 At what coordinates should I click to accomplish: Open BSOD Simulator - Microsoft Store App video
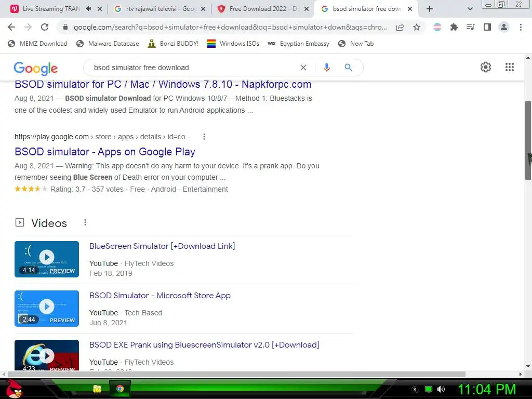160,295
